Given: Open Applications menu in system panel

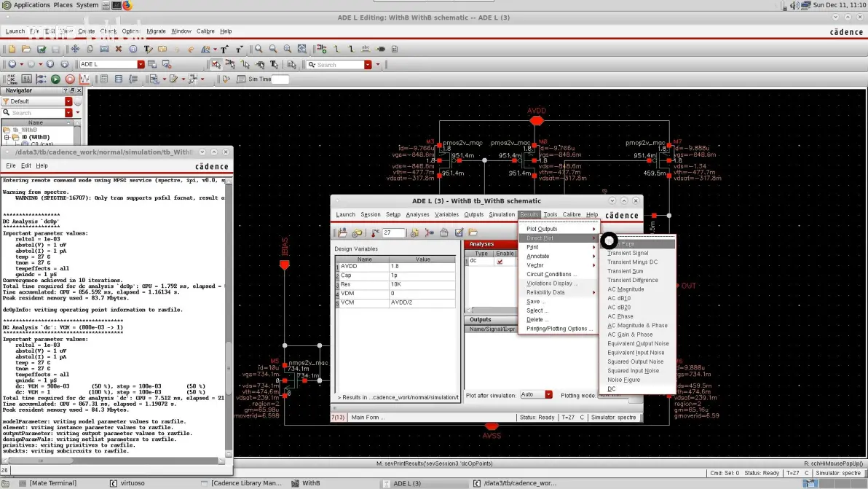Looking at the screenshot, I should [31, 5].
